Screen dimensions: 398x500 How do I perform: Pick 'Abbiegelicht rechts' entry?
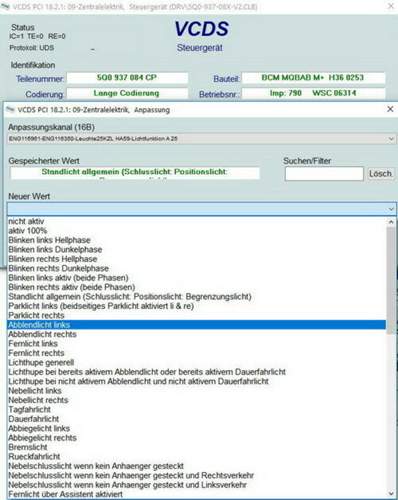pos(197,438)
